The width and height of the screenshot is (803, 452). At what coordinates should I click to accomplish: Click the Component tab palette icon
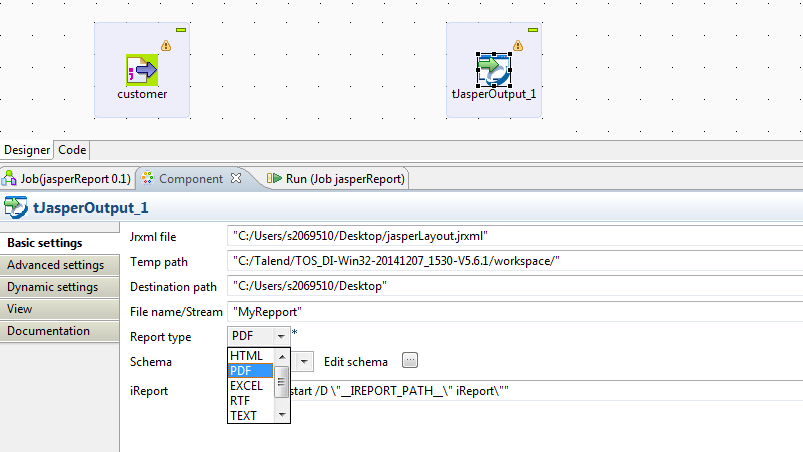[x=147, y=178]
